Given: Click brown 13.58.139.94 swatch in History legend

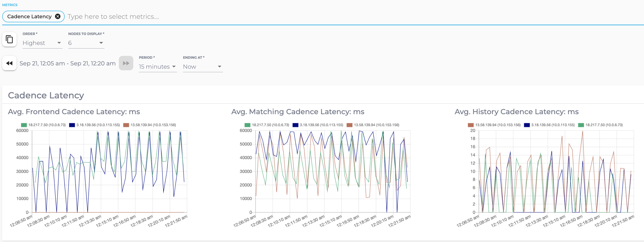Looking at the screenshot, I should pos(471,125).
